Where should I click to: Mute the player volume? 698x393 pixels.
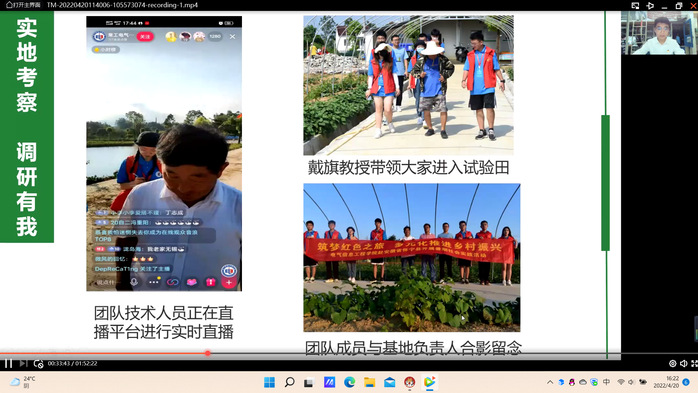click(x=684, y=364)
